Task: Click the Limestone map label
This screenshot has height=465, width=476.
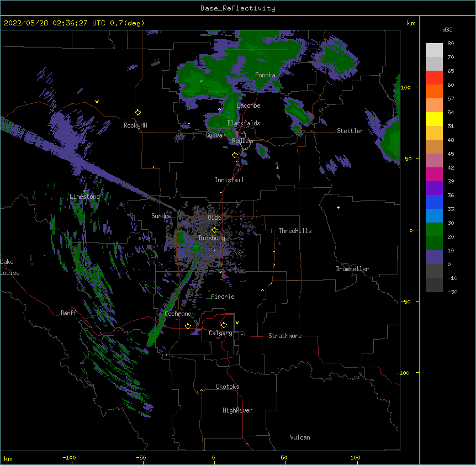Action: 84,197
